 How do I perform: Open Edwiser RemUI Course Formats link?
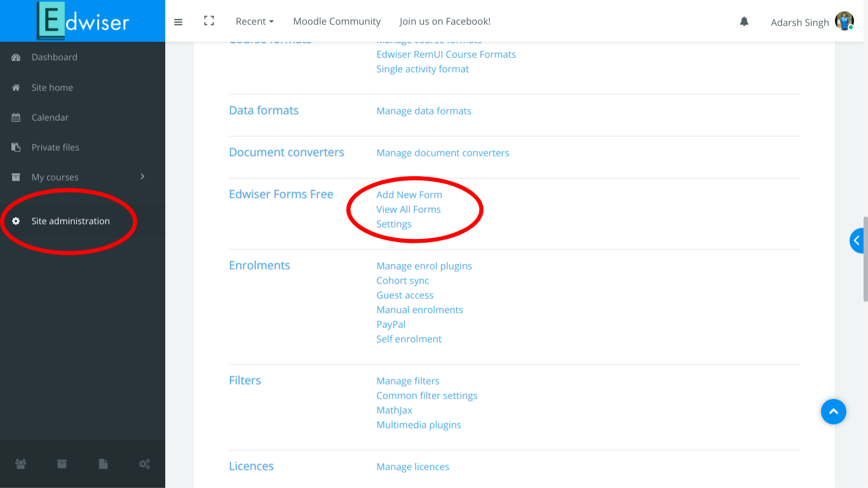[x=446, y=55]
